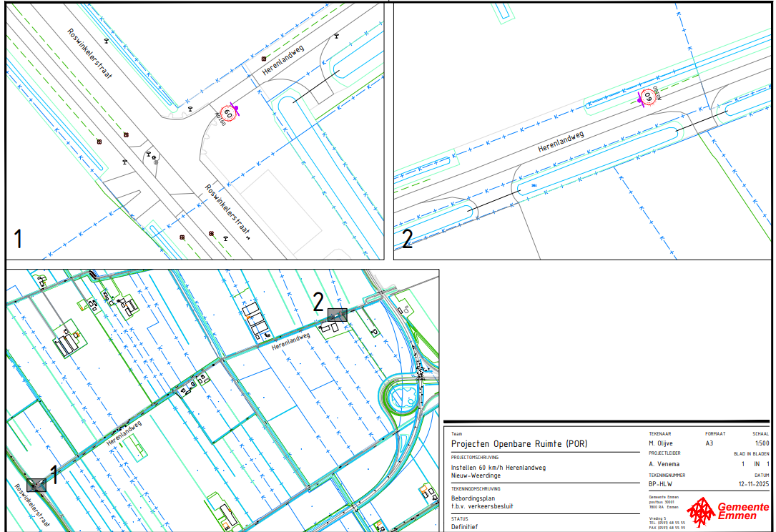This screenshot has height=532, width=776.
Task: Select the scale value 1:500
Action: point(761,443)
